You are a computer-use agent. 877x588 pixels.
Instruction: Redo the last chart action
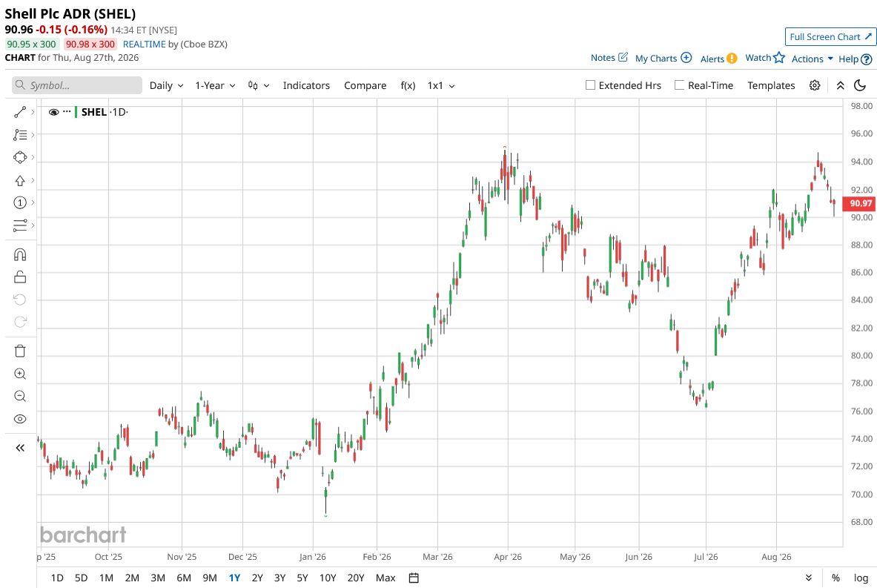(20, 322)
